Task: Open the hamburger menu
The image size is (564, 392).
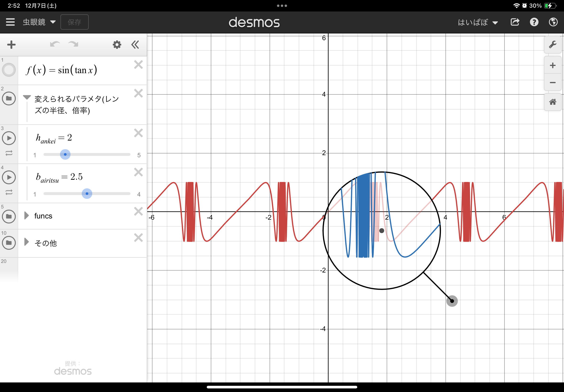Action: pyautogui.click(x=10, y=22)
